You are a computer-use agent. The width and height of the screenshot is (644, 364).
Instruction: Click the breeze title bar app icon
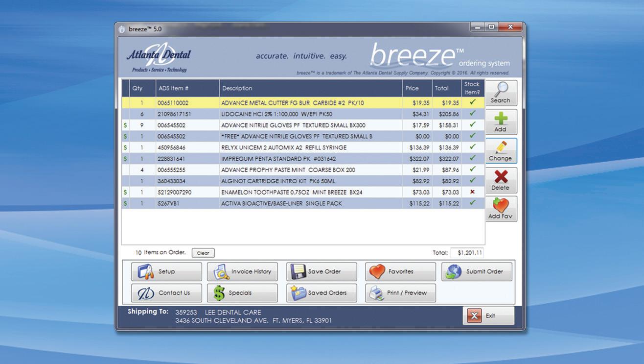[122, 29]
